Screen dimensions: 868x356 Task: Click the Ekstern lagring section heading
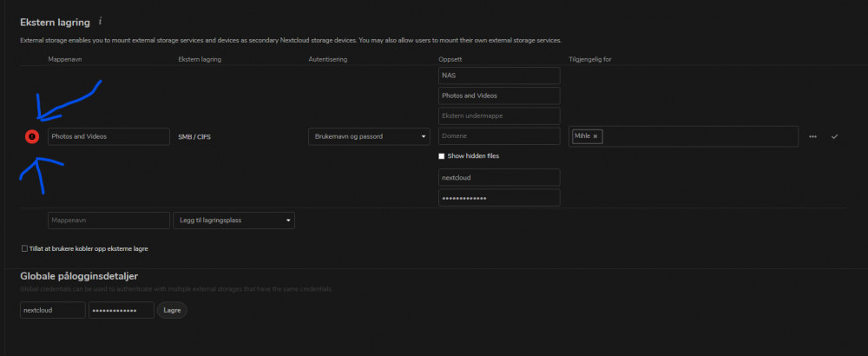click(x=55, y=23)
